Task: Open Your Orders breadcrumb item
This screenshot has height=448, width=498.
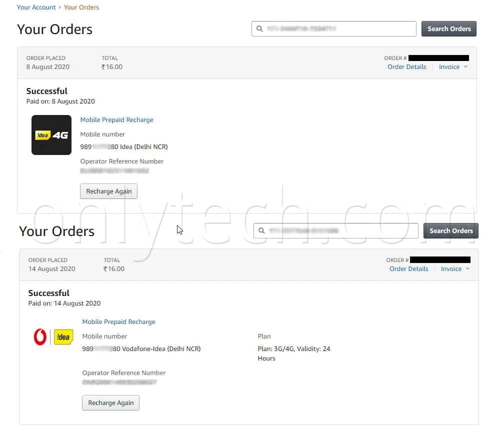Action: 81,7
